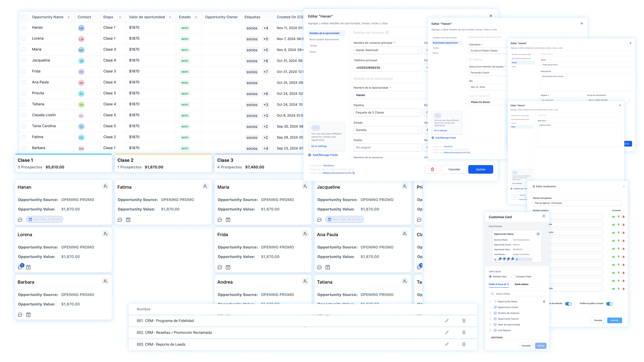The image size is (644, 362).
Task: Switch to Notas tab in the largest Editar dialog
Action: click(x=313, y=52)
